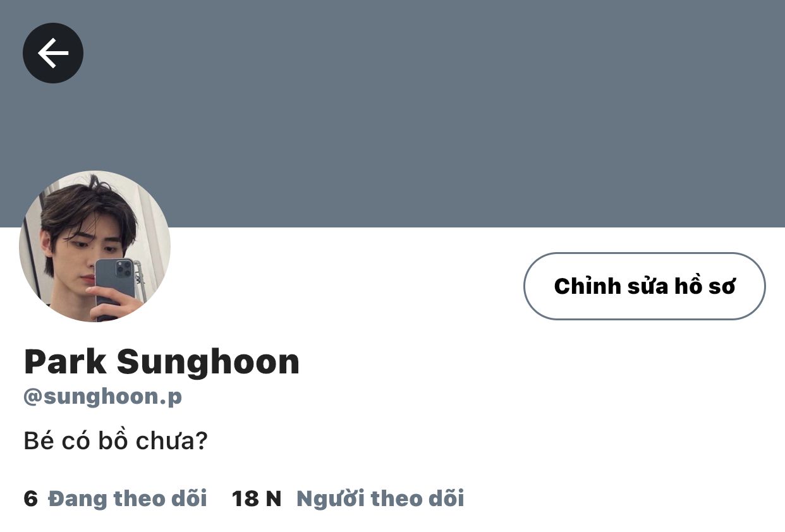
Task: Tap the bio text Bé có bồ chưa?
Action: tap(116, 441)
